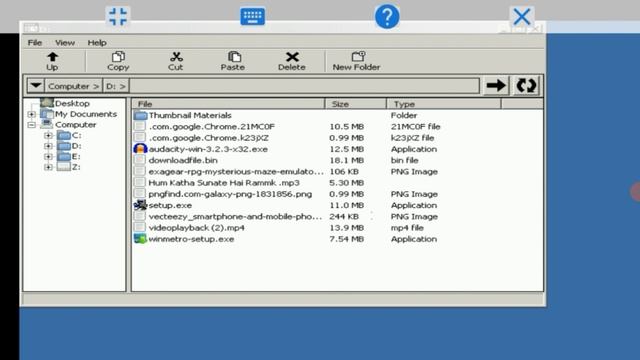Expand the E: drive node
Screen dimensions: 640x360
(x=48, y=157)
